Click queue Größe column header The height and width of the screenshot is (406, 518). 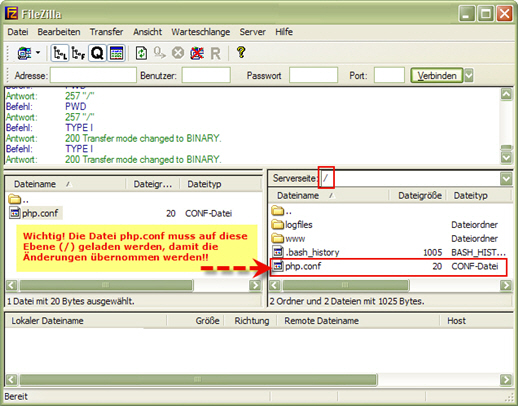point(195,321)
